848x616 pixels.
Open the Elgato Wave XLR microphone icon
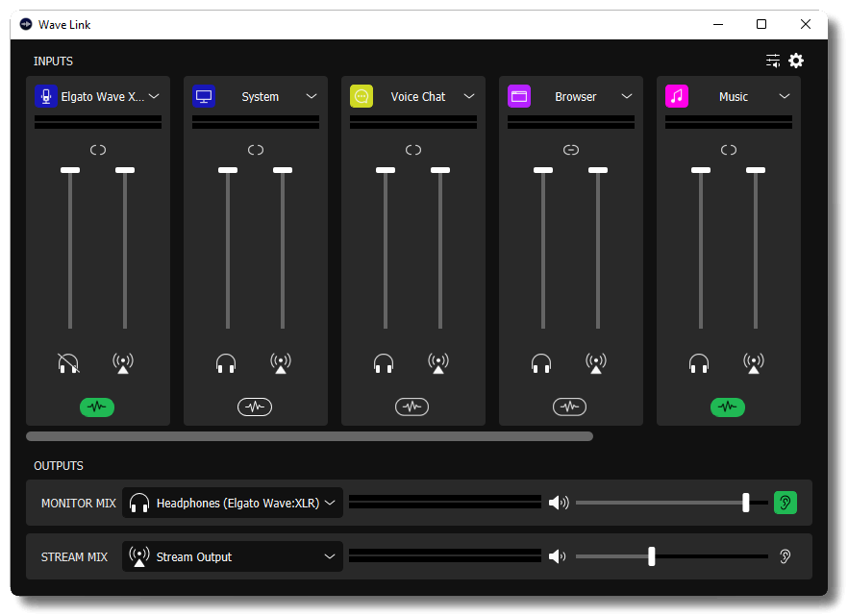(x=46, y=96)
